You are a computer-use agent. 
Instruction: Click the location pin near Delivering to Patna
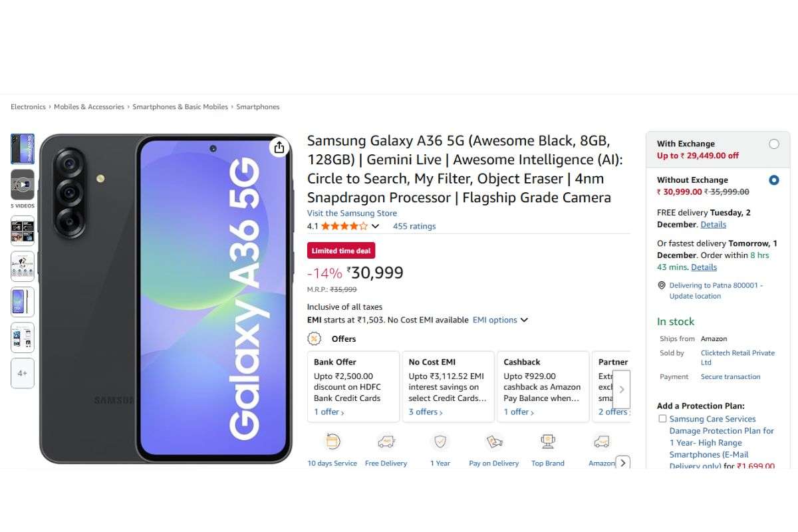point(661,285)
